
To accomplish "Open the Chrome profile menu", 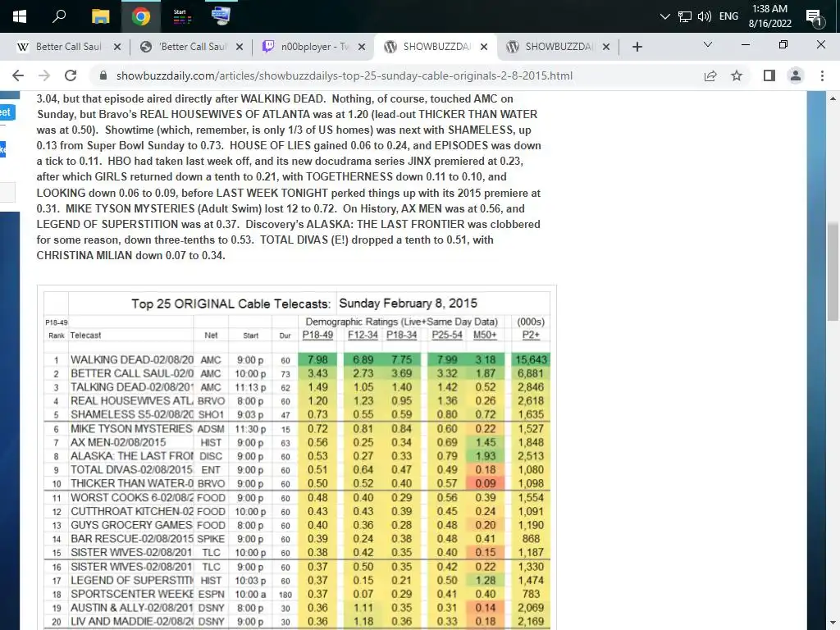I will pos(796,75).
